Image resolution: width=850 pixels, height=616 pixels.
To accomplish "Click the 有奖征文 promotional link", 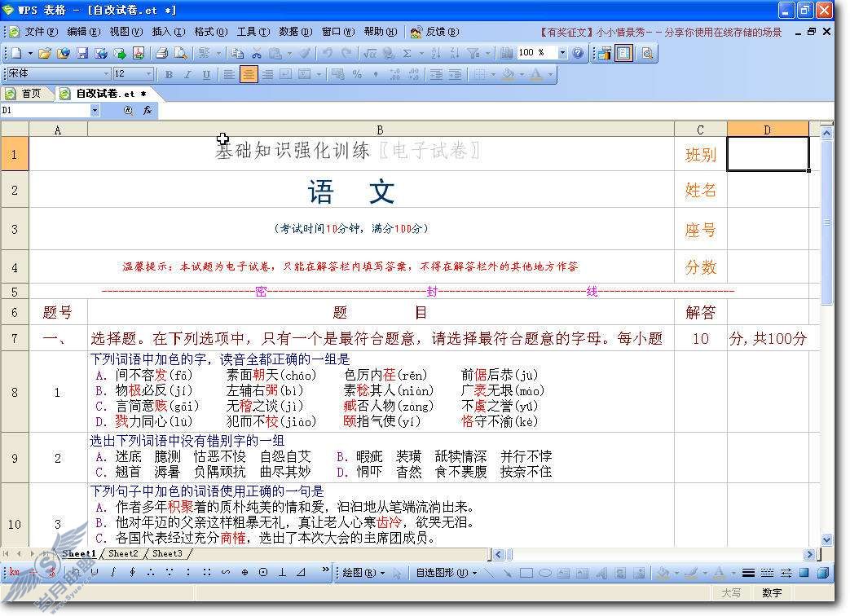I will 661,32.
